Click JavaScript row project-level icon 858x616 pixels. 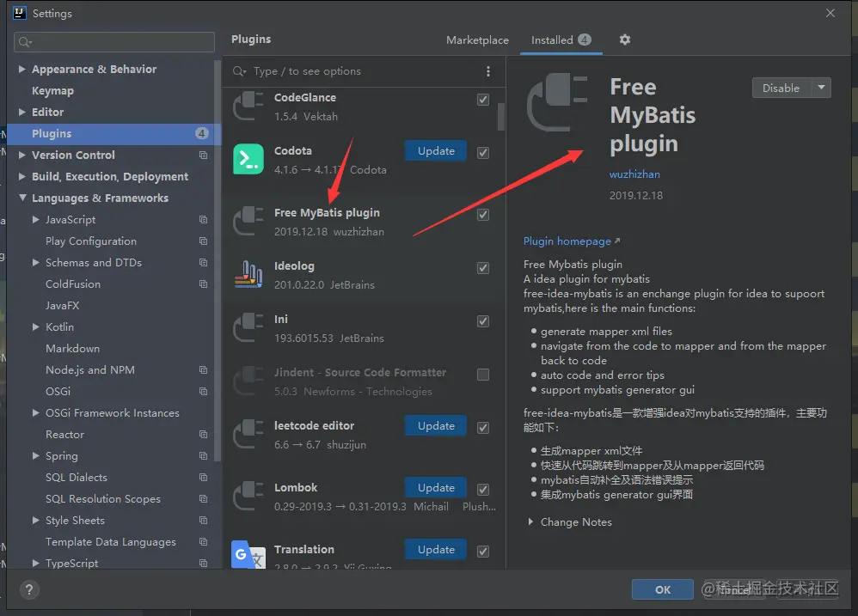[x=203, y=220]
